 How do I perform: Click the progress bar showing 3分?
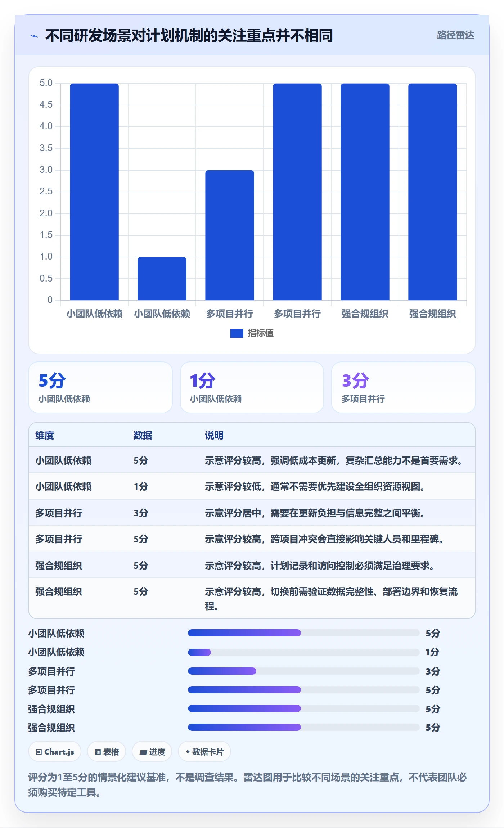[303, 671]
